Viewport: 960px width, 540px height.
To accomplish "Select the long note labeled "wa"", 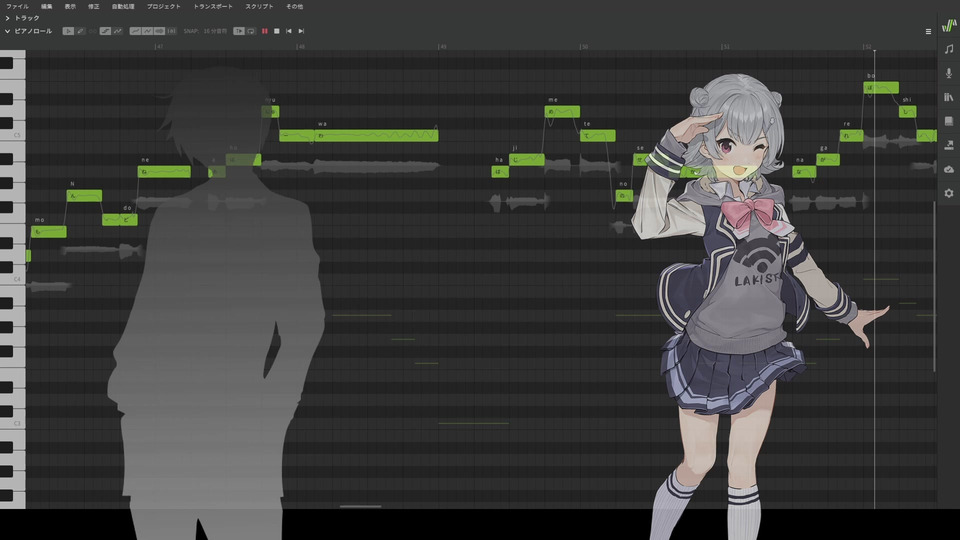I will pyautogui.click(x=377, y=136).
